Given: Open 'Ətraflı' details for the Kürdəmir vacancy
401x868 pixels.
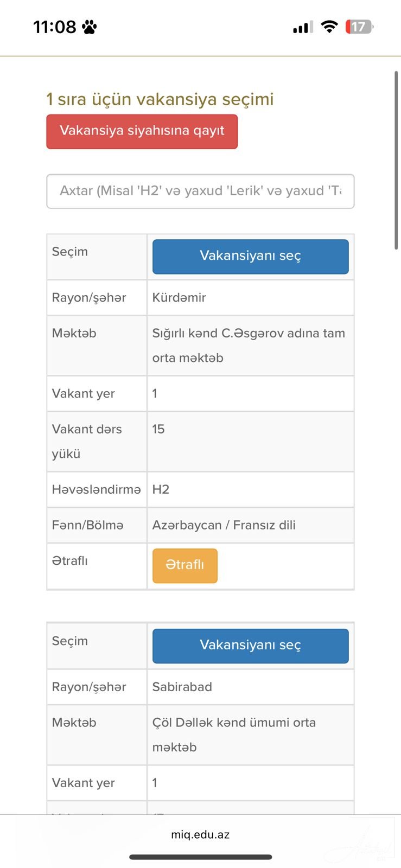Looking at the screenshot, I should pyautogui.click(x=184, y=565).
